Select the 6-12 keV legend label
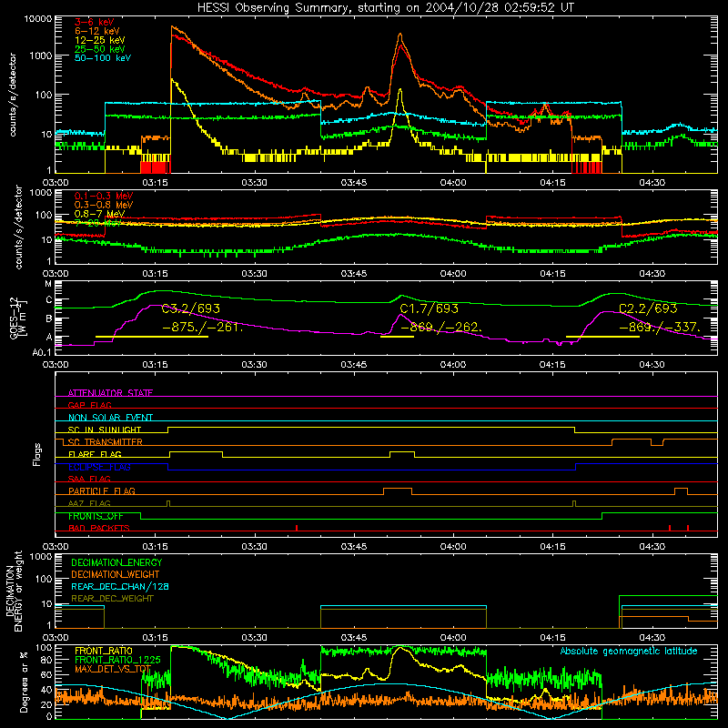The width and height of the screenshot is (728, 728). coord(97,31)
